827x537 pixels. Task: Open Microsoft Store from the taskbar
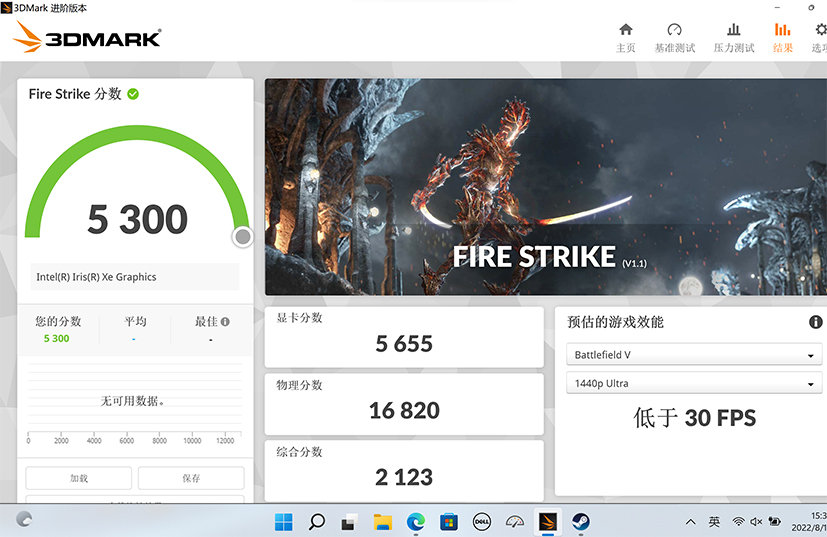coord(449,522)
